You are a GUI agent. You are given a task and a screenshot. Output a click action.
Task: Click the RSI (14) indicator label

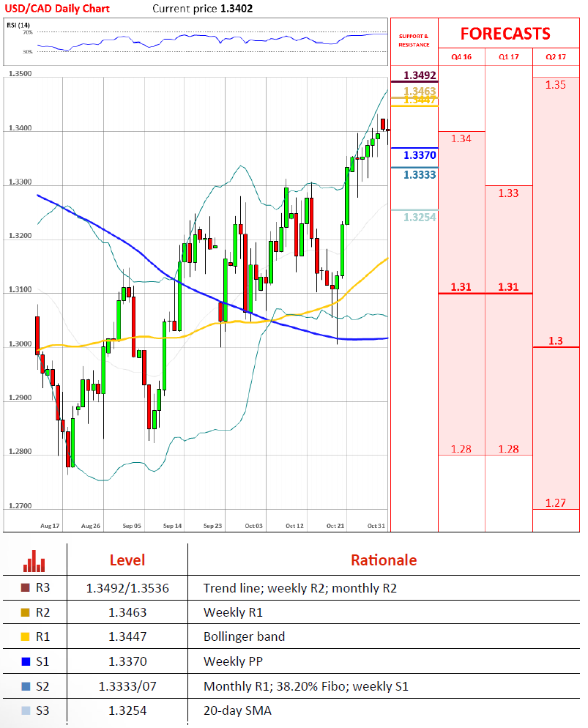tap(18, 25)
